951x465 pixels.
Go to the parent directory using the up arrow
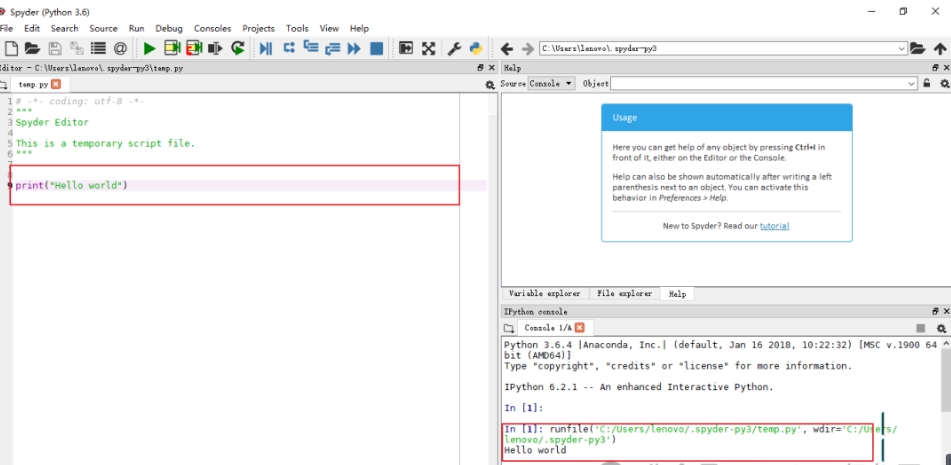[x=939, y=48]
